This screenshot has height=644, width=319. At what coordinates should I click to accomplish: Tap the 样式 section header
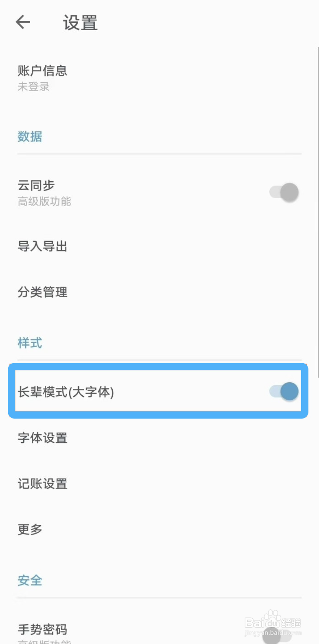coord(30,343)
